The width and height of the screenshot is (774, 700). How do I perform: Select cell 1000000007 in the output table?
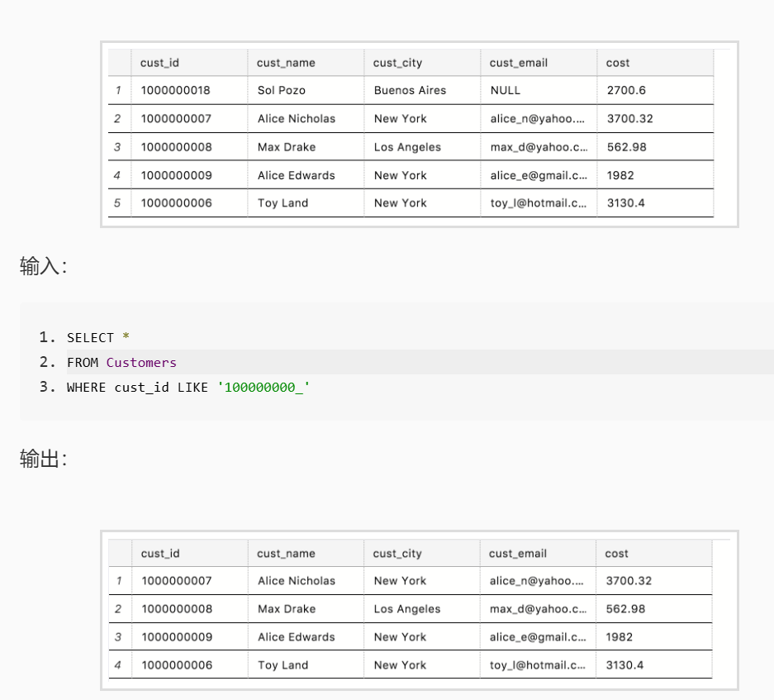click(x=190, y=580)
